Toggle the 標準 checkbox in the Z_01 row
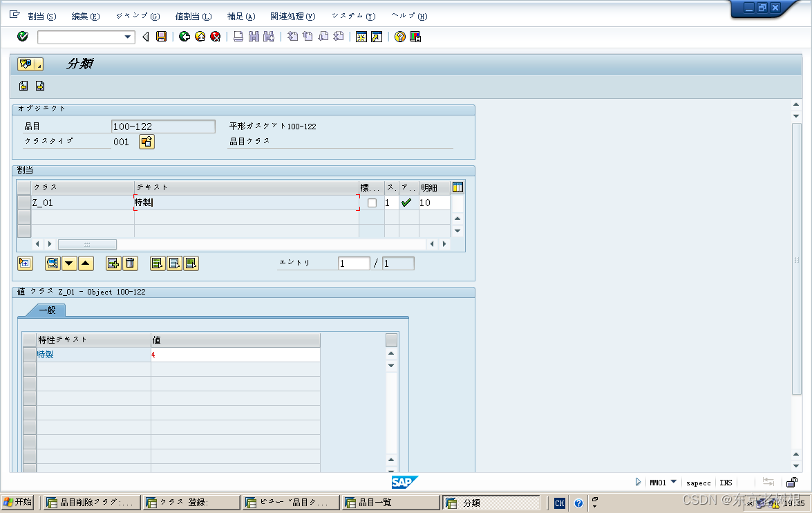This screenshot has width=812, height=513. click(x=371, y=203)
